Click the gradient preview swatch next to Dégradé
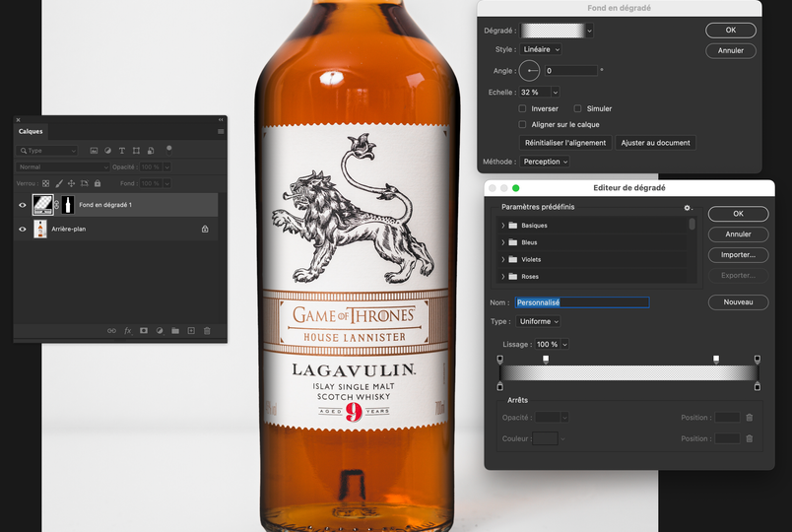This screenshot has width=792, height=532. coord(553,31)
